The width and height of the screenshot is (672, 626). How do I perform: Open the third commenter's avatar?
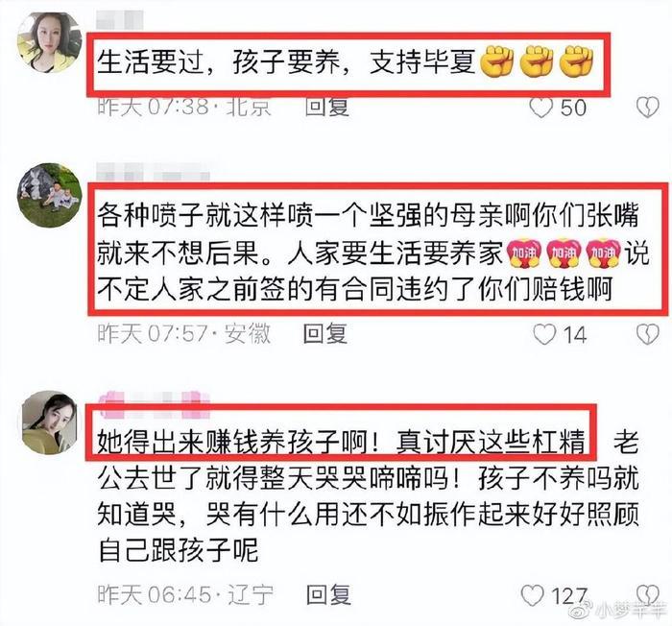[49, 422]
